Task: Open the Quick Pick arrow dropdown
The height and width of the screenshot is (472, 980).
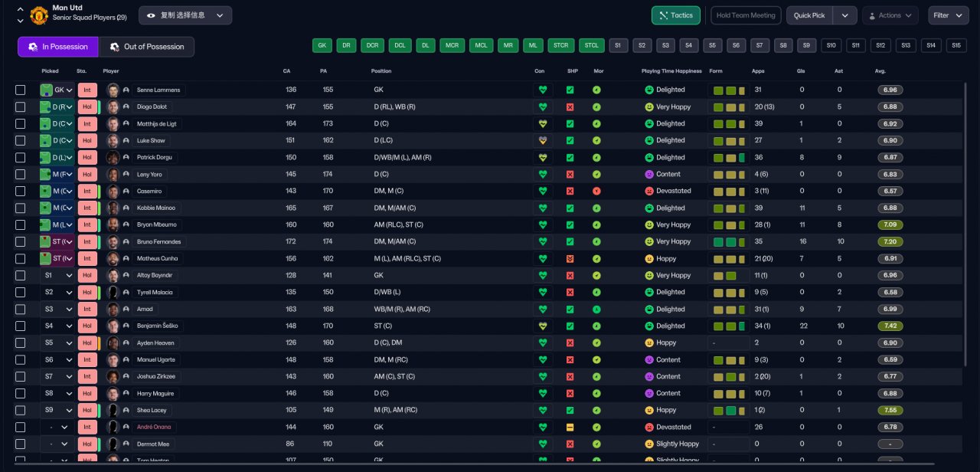Action: point(844,15)
